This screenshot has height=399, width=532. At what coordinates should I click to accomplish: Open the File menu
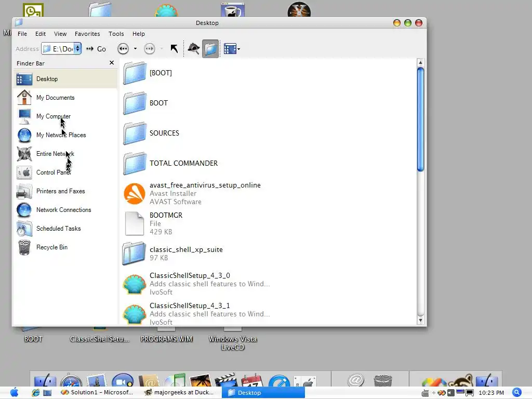tap(22, 34)
